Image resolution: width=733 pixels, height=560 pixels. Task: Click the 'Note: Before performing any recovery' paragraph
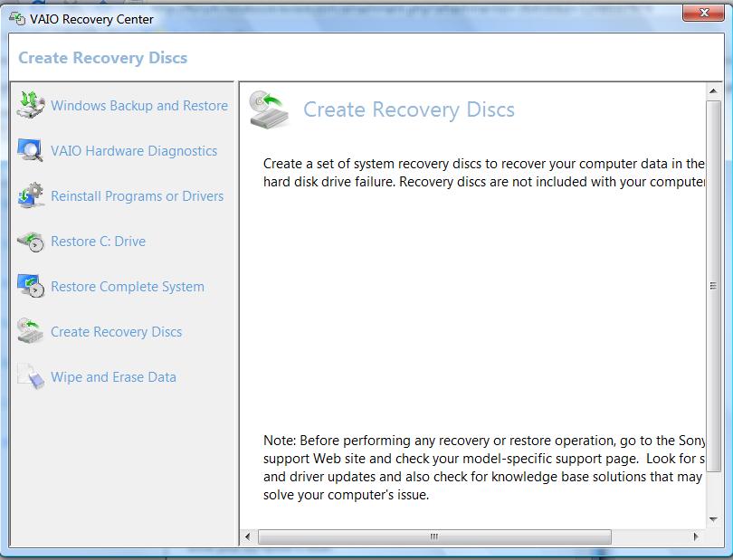484,468
